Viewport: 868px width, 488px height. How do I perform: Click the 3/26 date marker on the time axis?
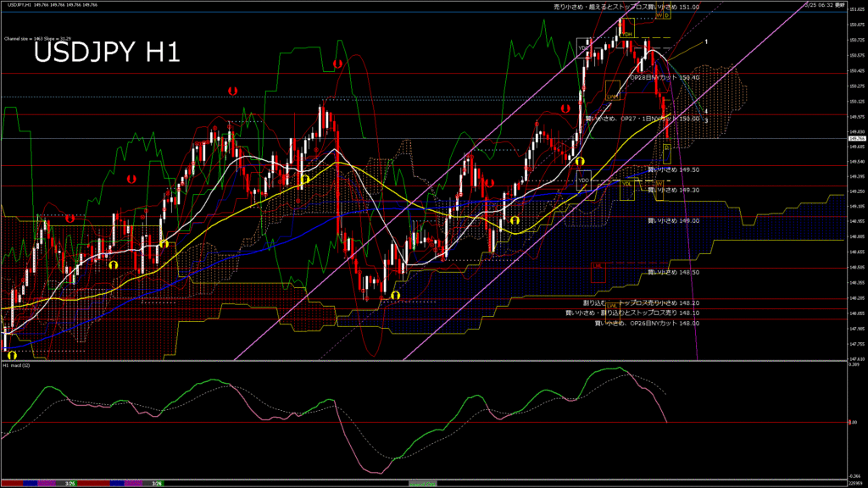click(157, 483)
